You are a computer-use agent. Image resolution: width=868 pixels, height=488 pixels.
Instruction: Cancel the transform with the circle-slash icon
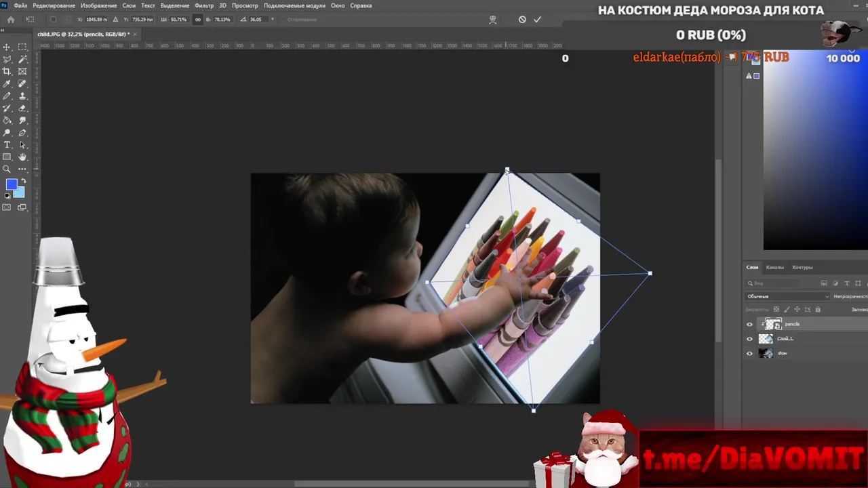coord(522,20)
